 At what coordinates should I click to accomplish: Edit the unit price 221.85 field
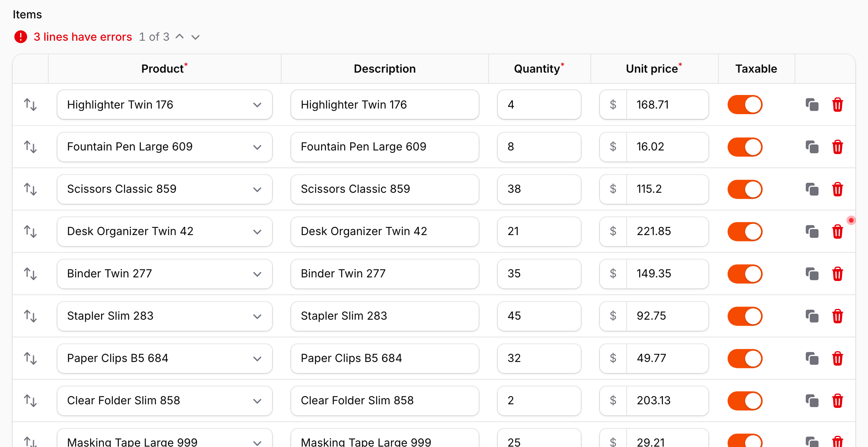click(667, 231)
